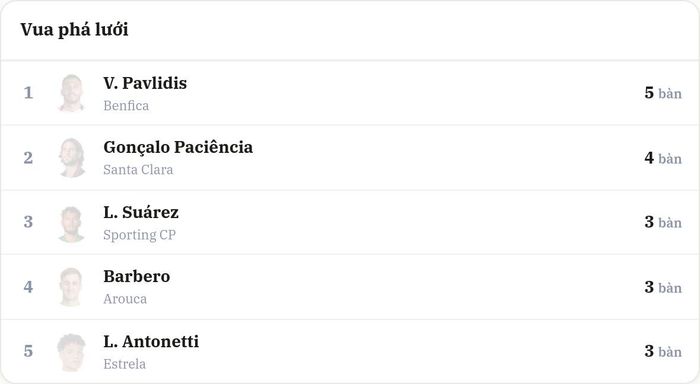Image resolution: width=700 pixels, height=384 pixels.
Task: Select the 5 bàn goal count
Action: coord(663,93)
